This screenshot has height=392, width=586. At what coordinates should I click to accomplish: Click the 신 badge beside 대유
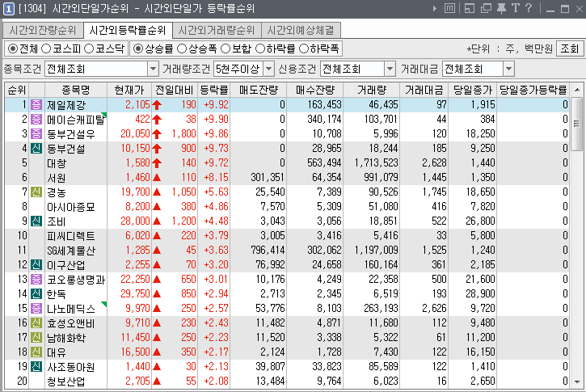pyautogui.click(x=36, y=352)
